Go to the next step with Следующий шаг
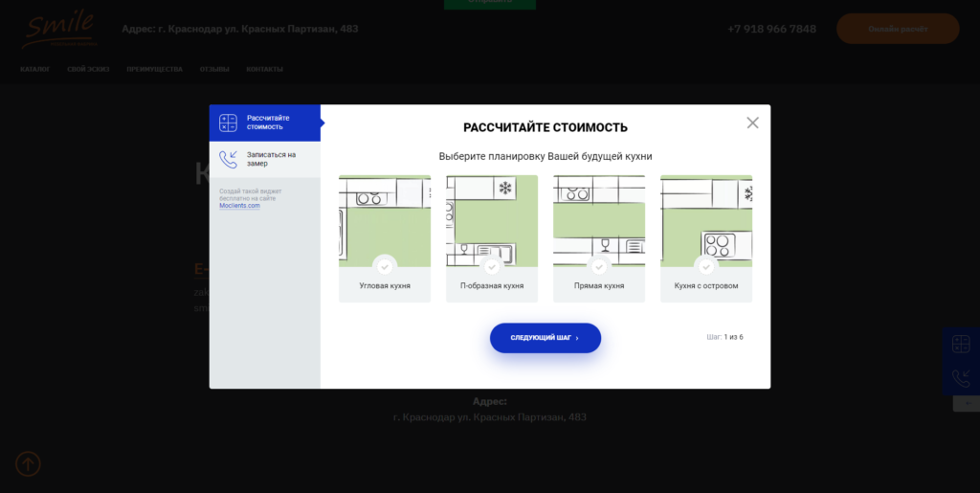980x493 pixels. pyautogui.click(x=545, y=338)
